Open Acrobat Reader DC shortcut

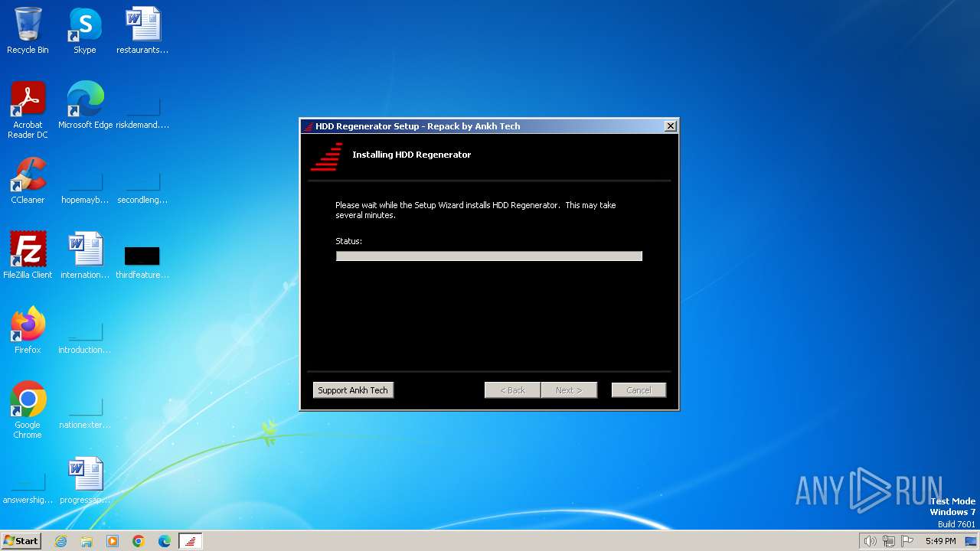tap(28, 110)
